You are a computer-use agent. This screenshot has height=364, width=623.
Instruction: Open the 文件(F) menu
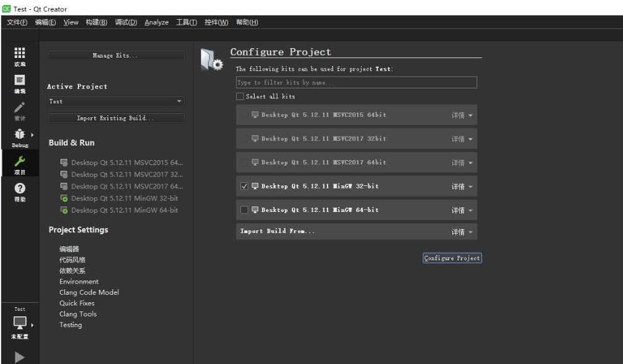tap(17, 22)
